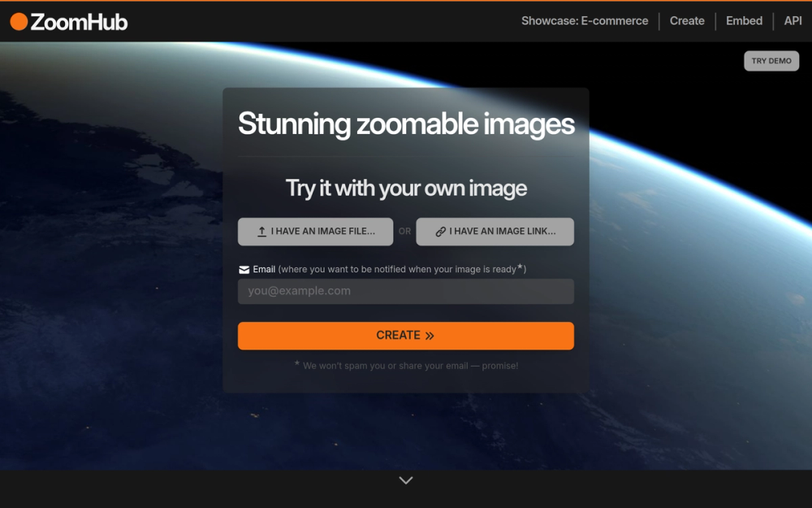
Task: Click the TRY DEMO button
Action: (x=771, y=61)
